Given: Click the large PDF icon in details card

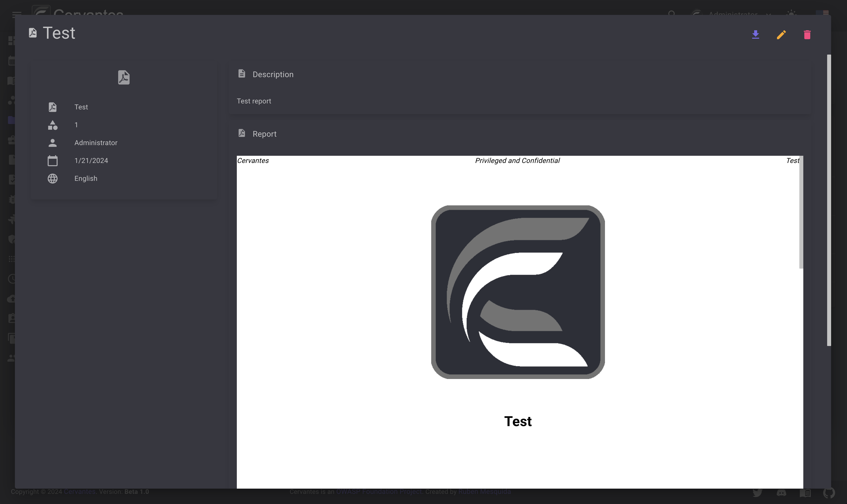Looking at the screenshot, I should click(124, 77).
